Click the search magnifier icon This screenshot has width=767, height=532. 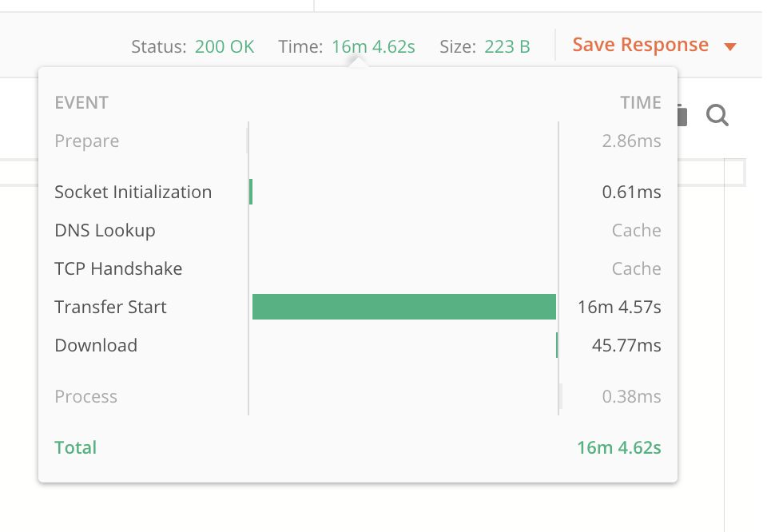pyautogui.click(x=717, y=115)
